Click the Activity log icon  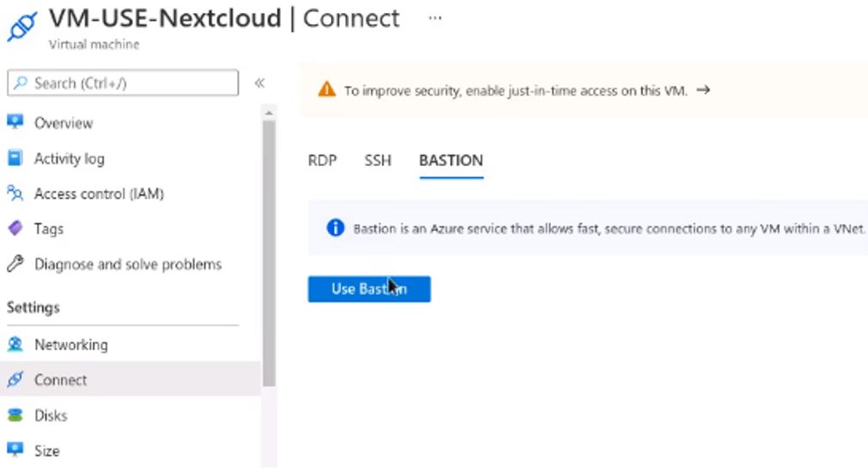(15, 158)
